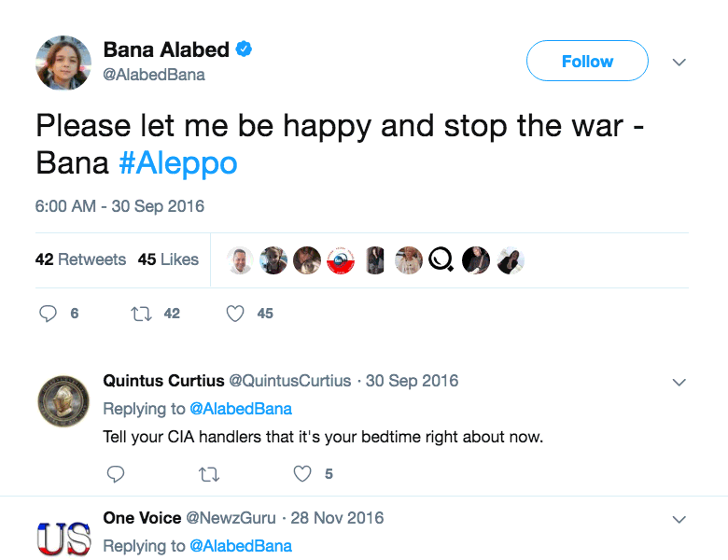728x560 pixels.
Task: Retweet the main Aleppo tweet
Action: (x=142, y=314)
